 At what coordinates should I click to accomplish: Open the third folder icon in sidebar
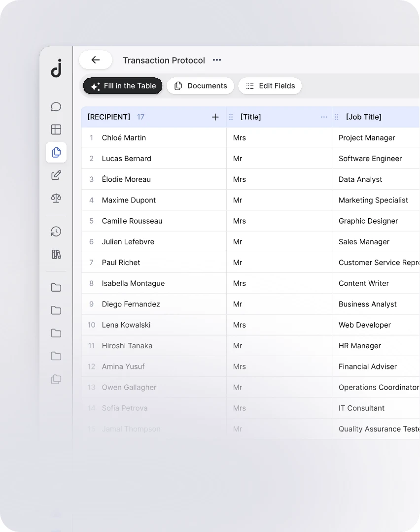[56, 333]
